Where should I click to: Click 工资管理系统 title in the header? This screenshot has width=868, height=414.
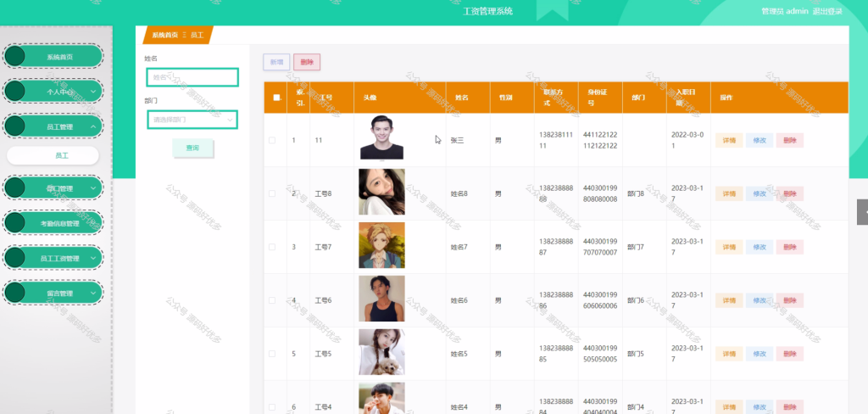(487, 11)
